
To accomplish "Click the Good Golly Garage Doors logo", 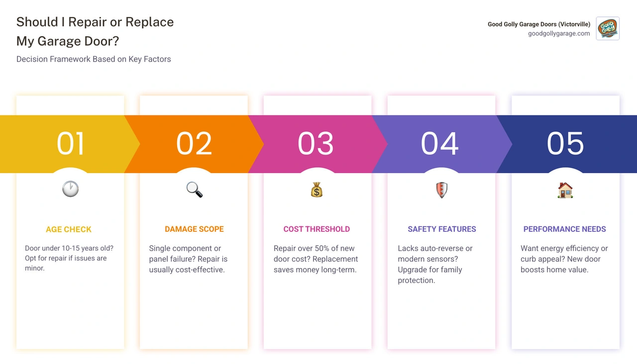I will coord(608,28).
